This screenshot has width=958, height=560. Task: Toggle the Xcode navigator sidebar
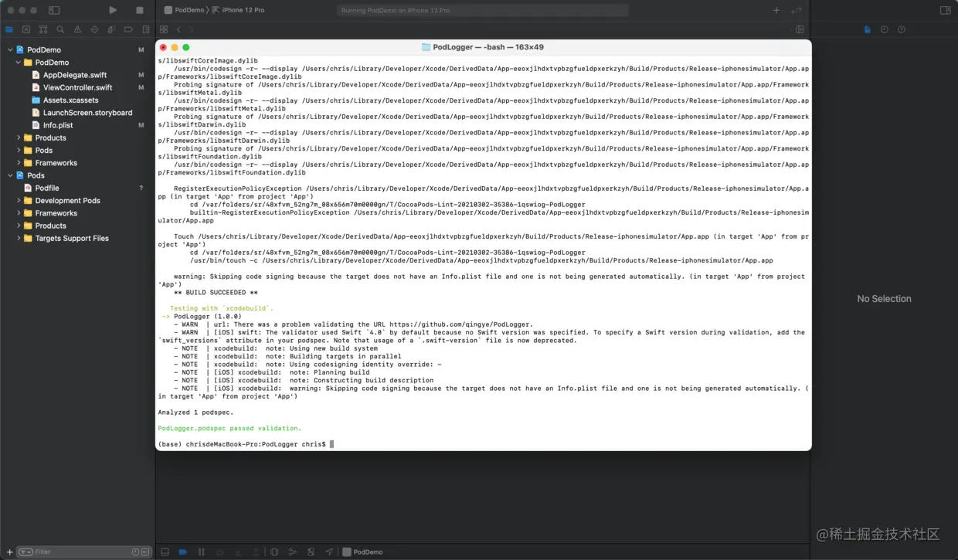pos(54,10)
